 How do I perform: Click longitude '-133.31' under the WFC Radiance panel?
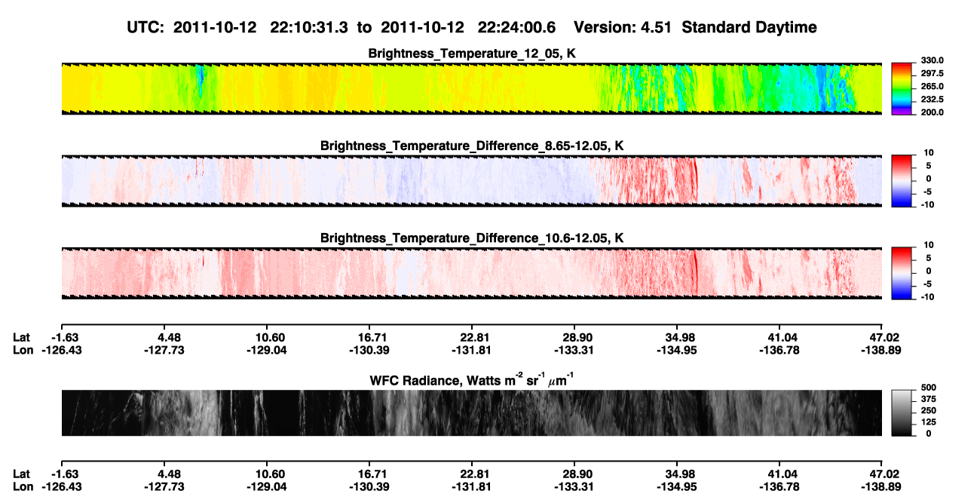coord(574,486)
